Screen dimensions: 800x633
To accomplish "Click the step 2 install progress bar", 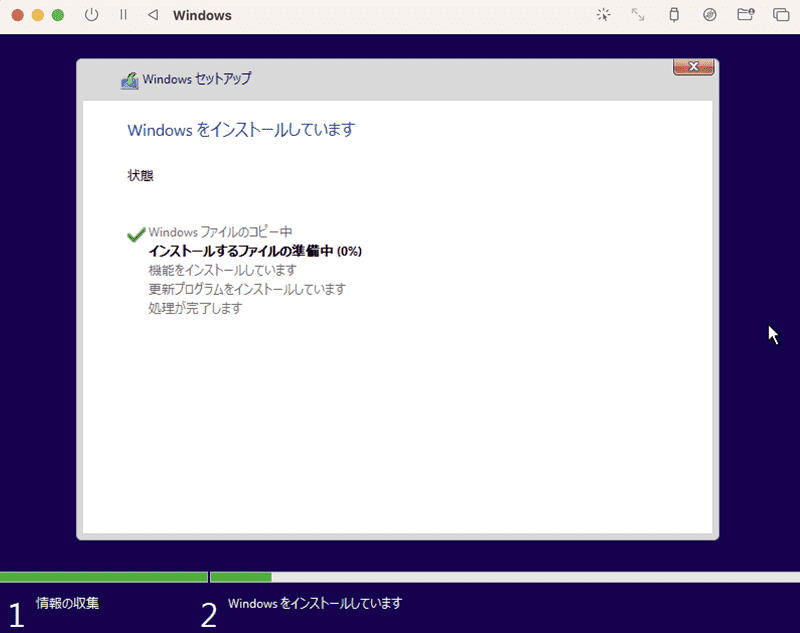I will [505, 577].
